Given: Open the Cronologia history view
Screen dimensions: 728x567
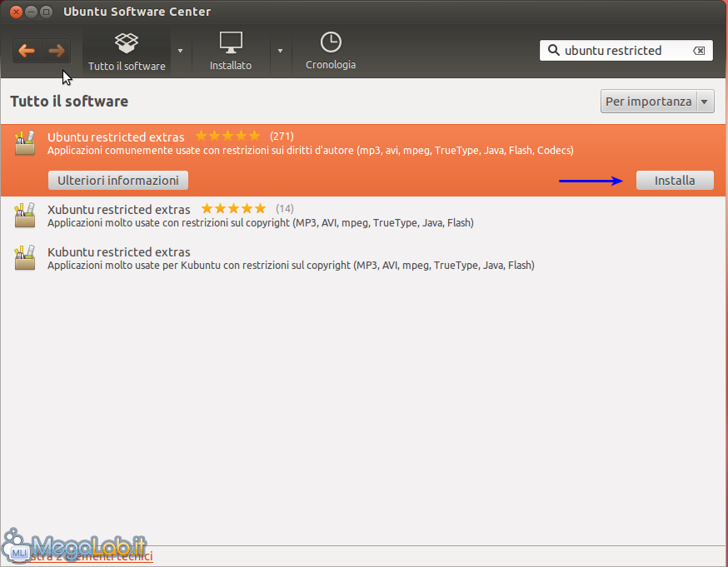Looking at the screenshot, I should click(331, 52).
